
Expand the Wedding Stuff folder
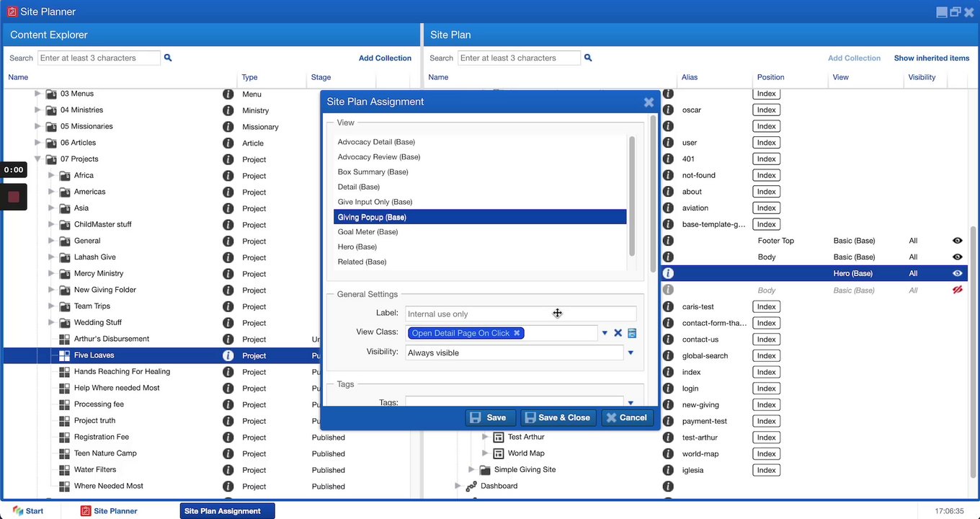[51, 322]
